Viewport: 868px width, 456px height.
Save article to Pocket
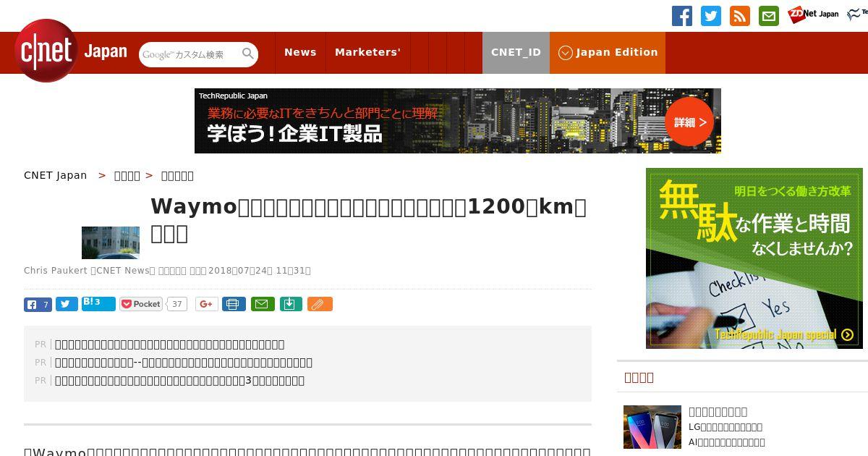coord(141,304)
